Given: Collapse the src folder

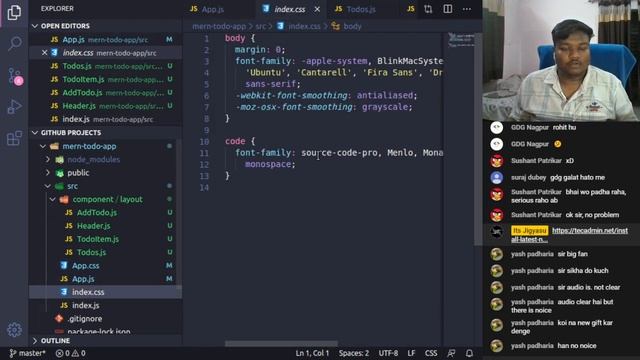Looking at the screenshot, I should point(72,186).
